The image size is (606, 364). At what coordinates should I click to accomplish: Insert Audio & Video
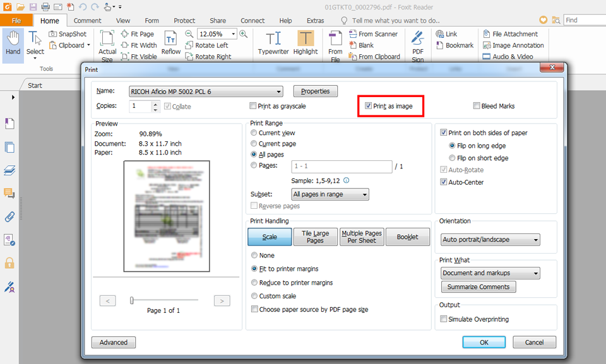coord(508,56)
